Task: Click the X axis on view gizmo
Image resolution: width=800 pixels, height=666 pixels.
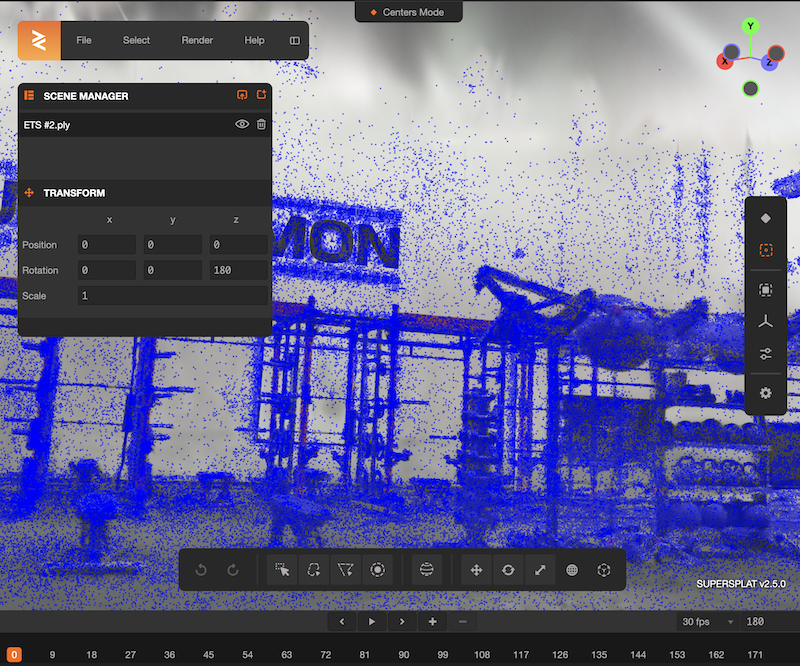Action: coord(724,61)
